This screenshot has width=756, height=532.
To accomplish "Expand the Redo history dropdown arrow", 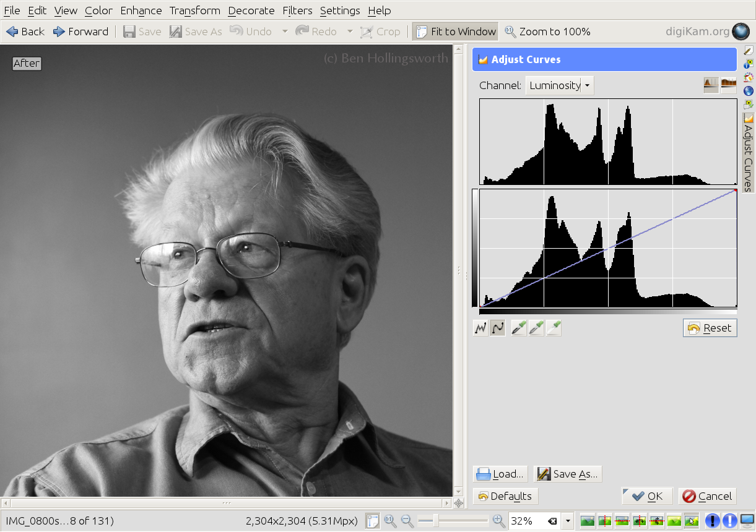I will tap(350, 31).
